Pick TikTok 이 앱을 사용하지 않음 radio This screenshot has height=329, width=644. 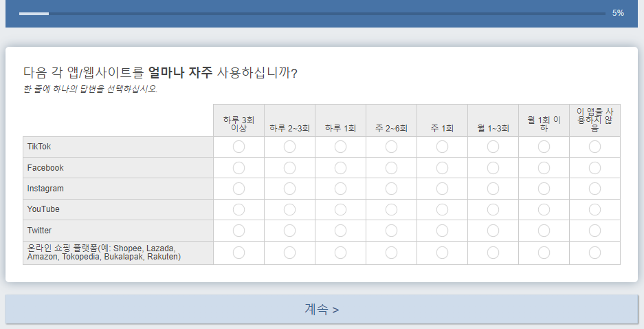point(595,147)
